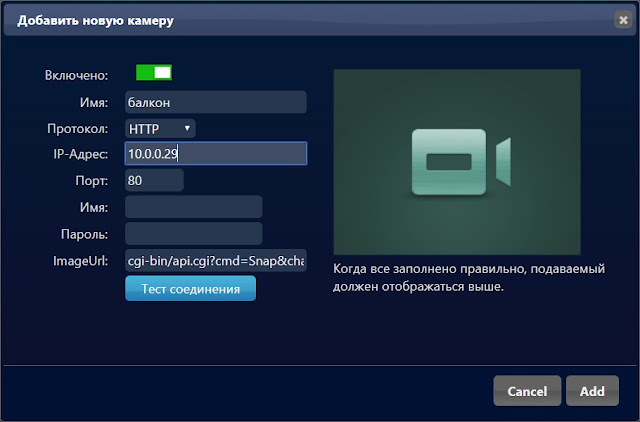
Task: Click the IP-Адрес label
Action: click(80, 154)
